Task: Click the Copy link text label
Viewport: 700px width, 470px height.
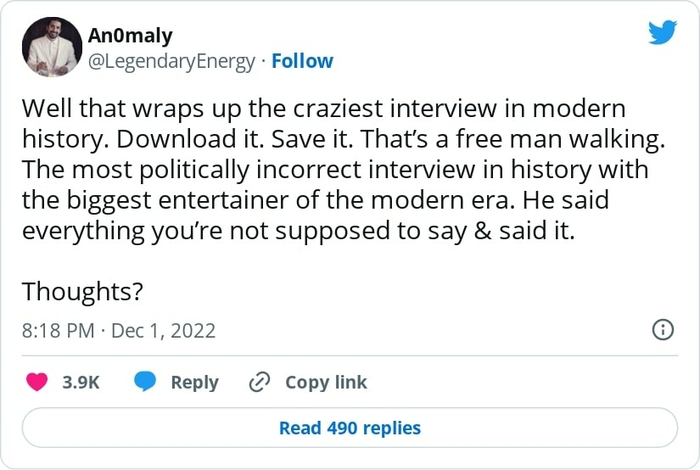Action: click(x=326, y=382)
